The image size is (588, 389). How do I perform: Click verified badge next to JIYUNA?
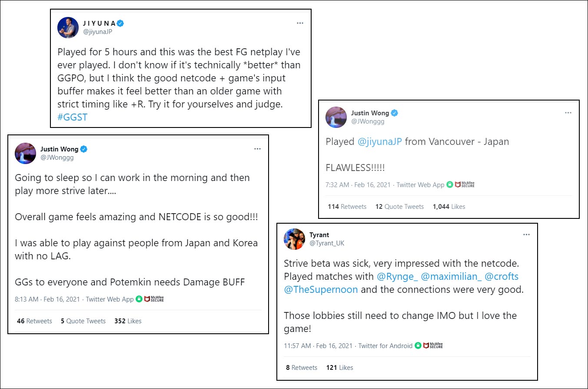[x=120, y=23]
